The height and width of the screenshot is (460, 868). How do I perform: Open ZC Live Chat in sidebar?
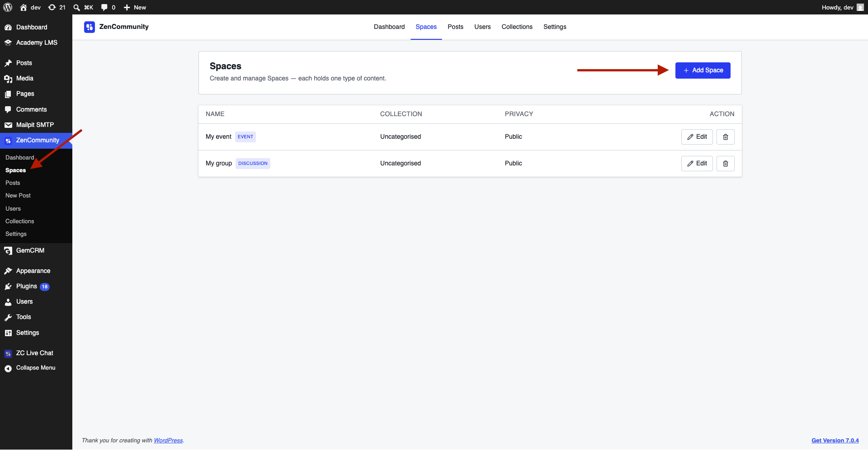[36, 353]
